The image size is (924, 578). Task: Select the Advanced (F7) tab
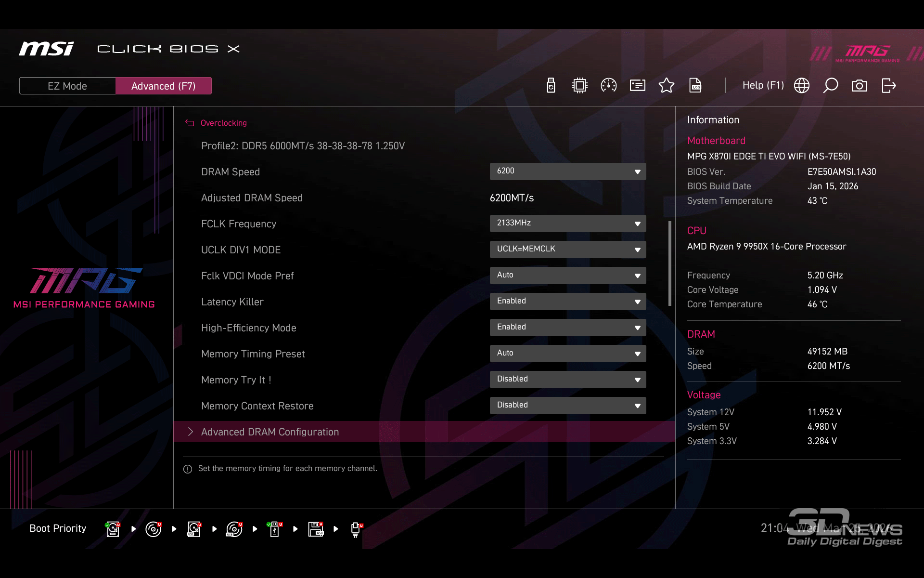tap(164, 86)
